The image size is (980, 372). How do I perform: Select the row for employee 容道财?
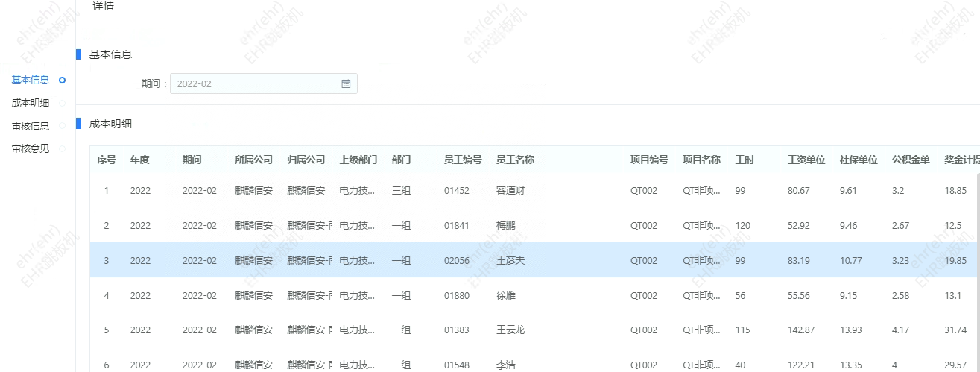[510, 191]
